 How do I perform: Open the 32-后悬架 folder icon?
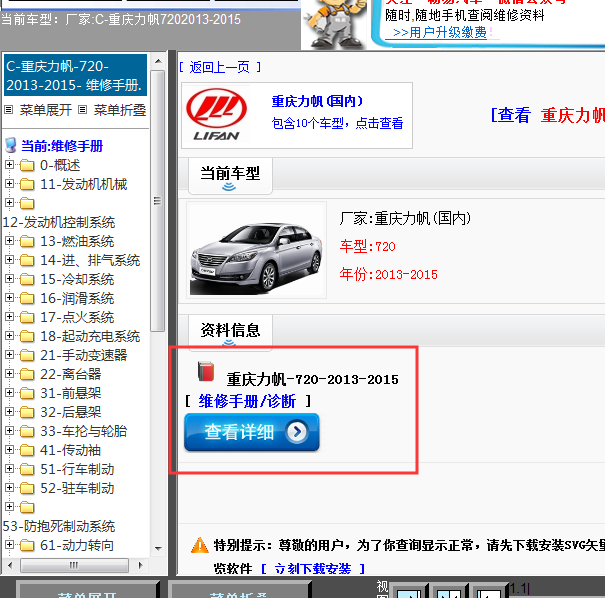click(27, 412)
